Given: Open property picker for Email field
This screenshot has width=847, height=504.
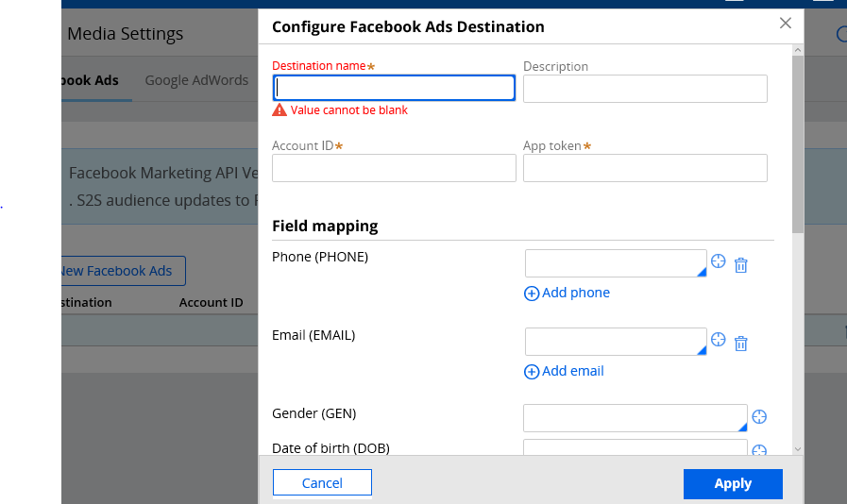Looking at the screenshot, I should [718, 340].
